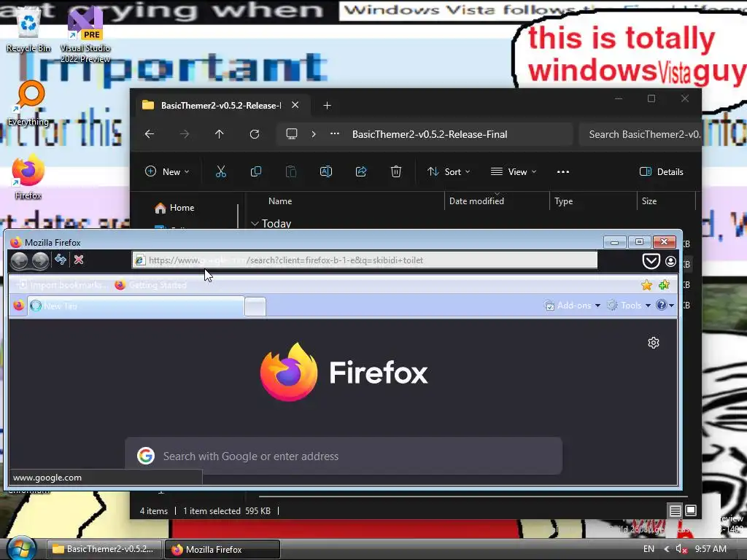Open a new Firefox tab with blank tab button

point(255,306)
